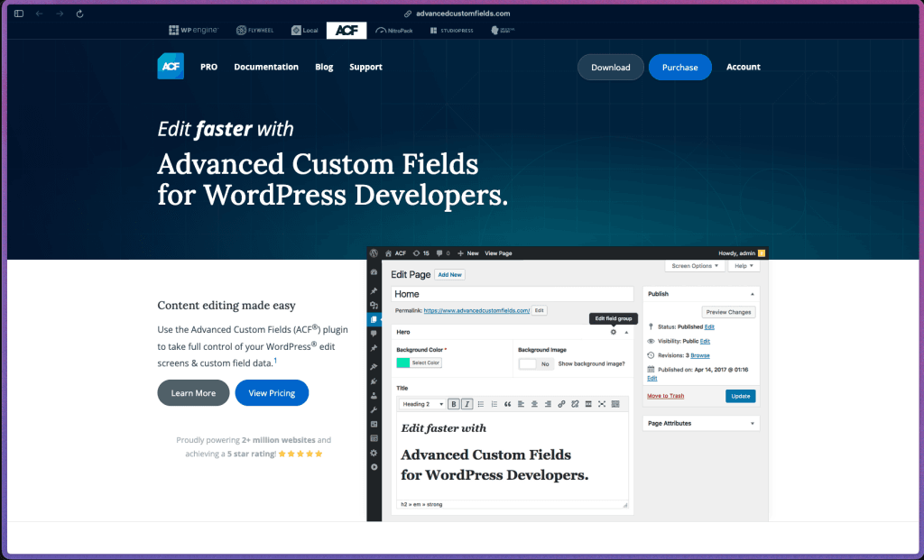
Task: Click the Home page title field
Action: 513,294
